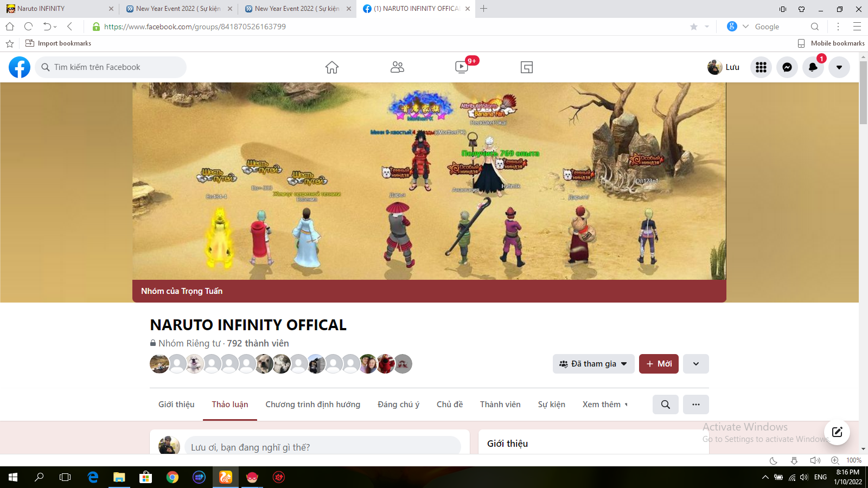Screen dimensions: 868x488
Task: Open the Watch video icon with 9+ badge
Action: (x=462, y=67)
